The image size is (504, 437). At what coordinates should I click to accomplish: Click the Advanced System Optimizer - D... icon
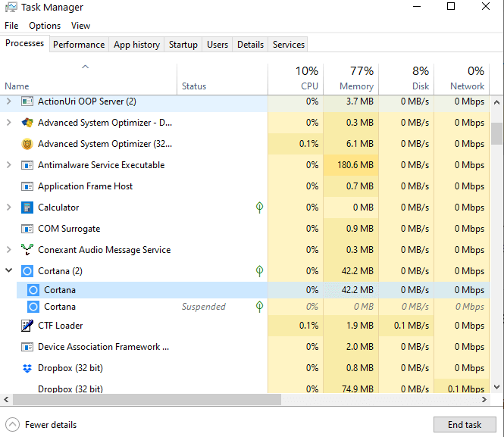(27, 123)
